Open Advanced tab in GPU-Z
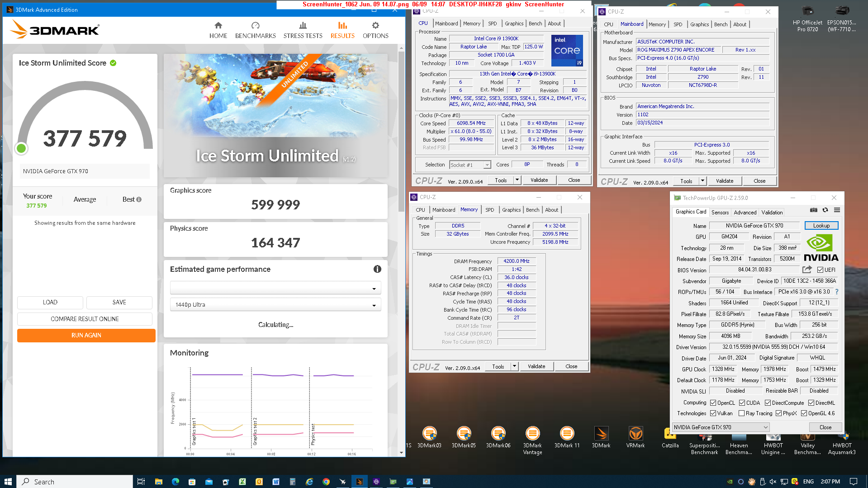Viewport: 868px width, 488px height. pos(745,212)
